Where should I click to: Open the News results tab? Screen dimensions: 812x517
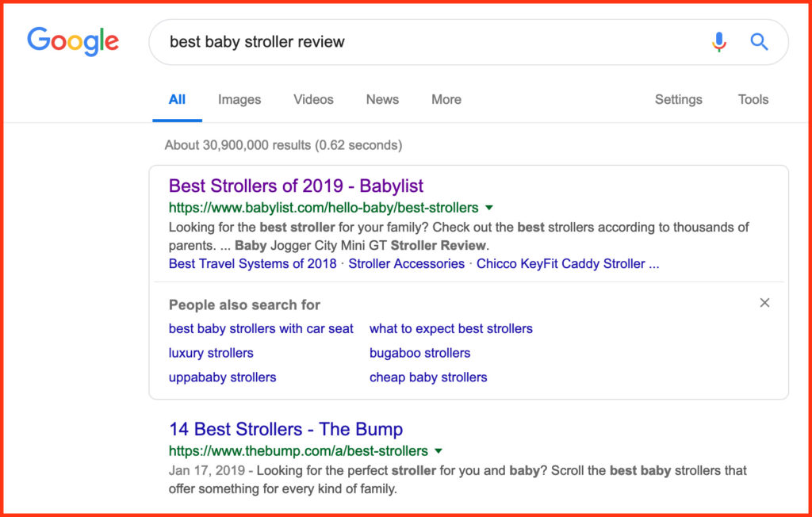(x=382, y=100)
